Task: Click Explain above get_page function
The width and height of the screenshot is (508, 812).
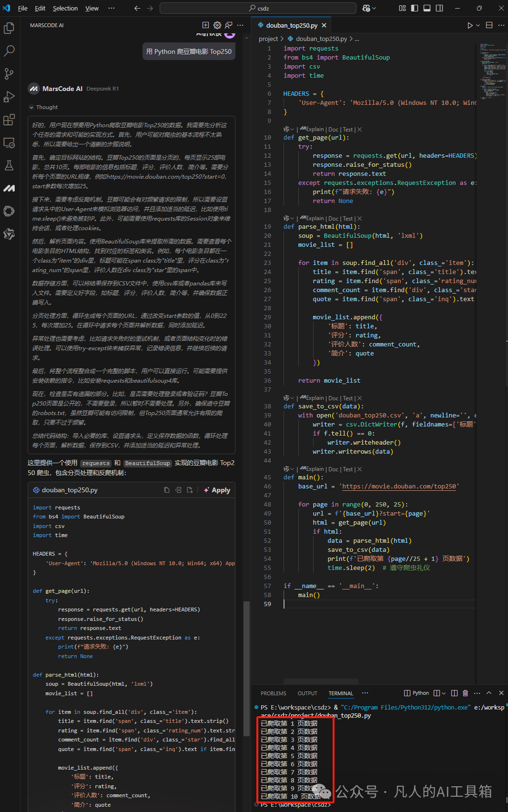Action: click(x=315, y=129)
